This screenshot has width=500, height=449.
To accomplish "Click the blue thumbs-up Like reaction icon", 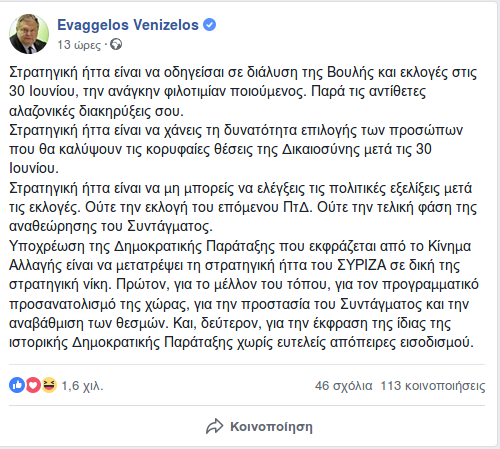I will pos(17,385).
